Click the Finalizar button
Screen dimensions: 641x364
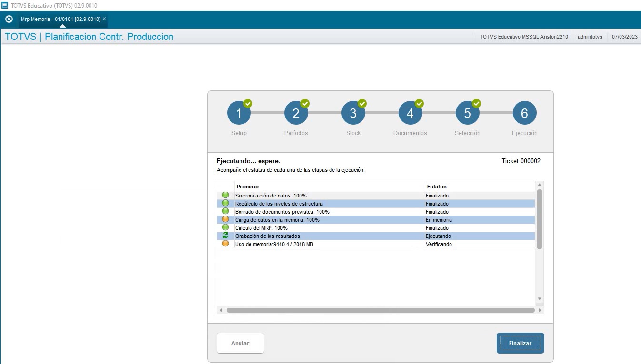[x=520, y=343]
